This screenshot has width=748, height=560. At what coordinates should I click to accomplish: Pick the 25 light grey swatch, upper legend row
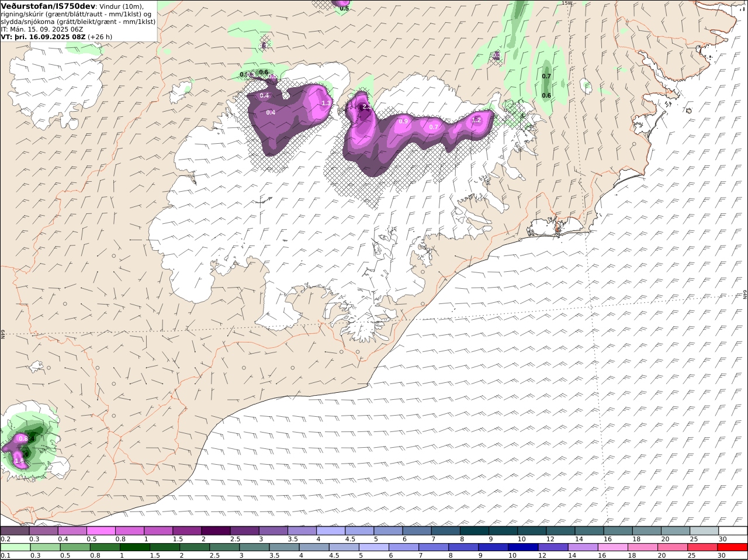[704, 531]
